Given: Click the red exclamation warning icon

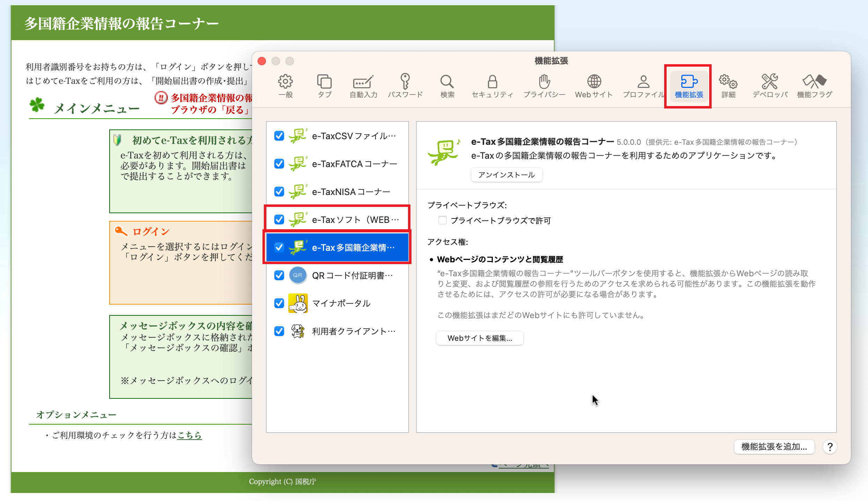Looking at the screenshot, I should [161, 98].
